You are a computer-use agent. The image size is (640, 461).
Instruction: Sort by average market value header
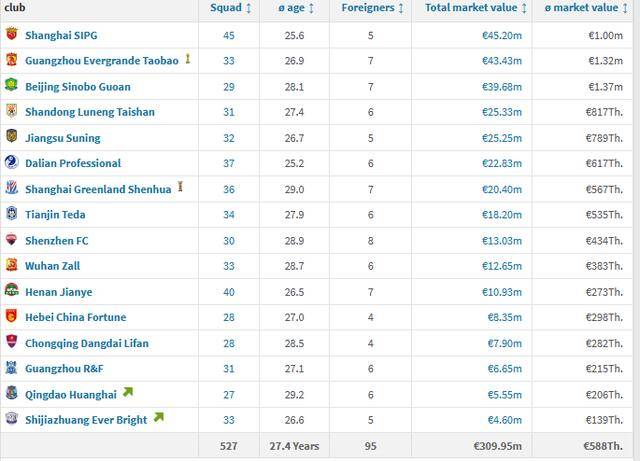pos(585,8)
